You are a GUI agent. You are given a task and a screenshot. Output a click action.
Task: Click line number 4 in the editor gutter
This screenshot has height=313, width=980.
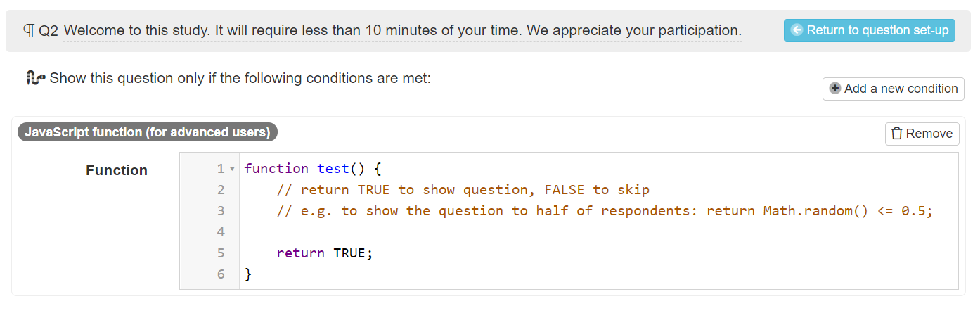[221, 232]
